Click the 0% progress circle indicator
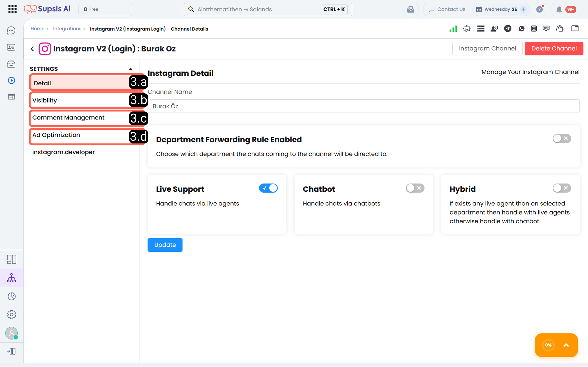The width and height of the screenshot is (588, 367). pyautogui.click(x=548, y=345)
